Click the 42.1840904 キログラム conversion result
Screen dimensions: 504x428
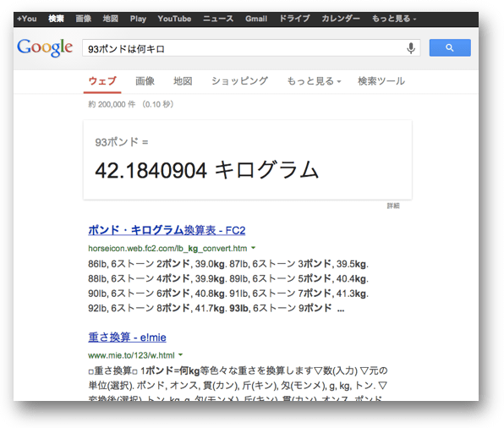pos(206,170)
